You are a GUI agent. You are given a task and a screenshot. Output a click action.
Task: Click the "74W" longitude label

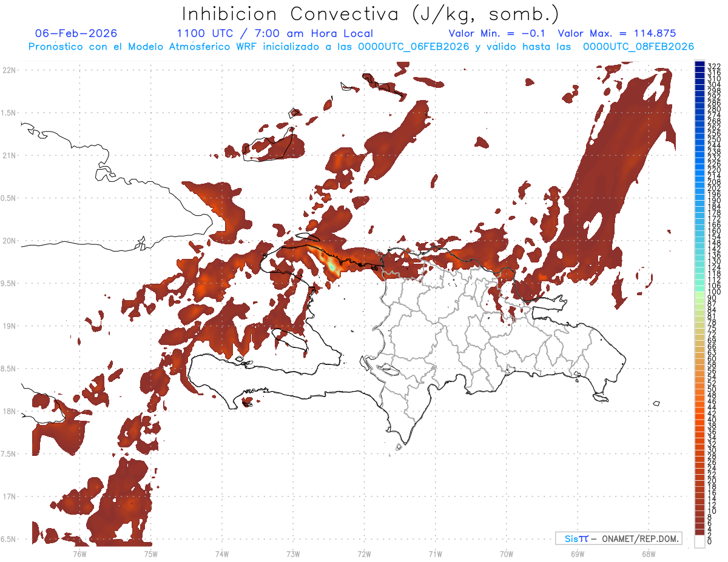click(221, 554)
